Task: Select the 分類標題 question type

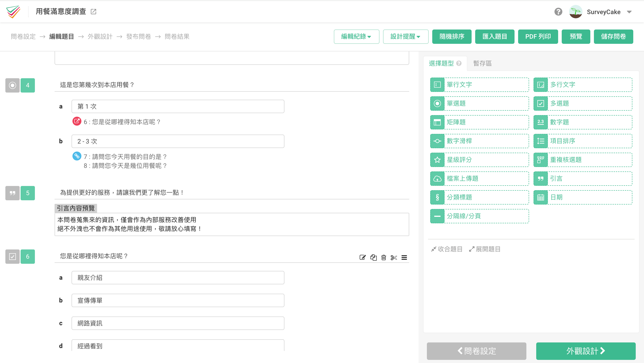Action: (479, 197)
